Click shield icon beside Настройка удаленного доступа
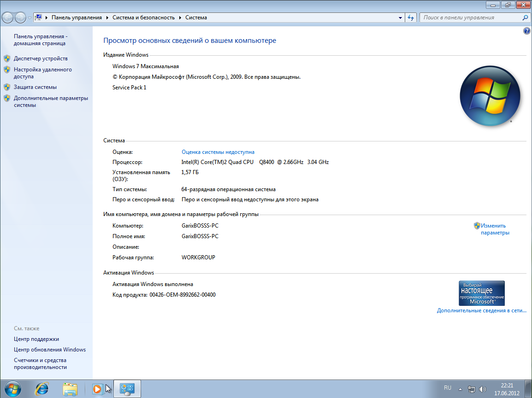Viewport: 532px width, 398px height. (x=7, y=70)
